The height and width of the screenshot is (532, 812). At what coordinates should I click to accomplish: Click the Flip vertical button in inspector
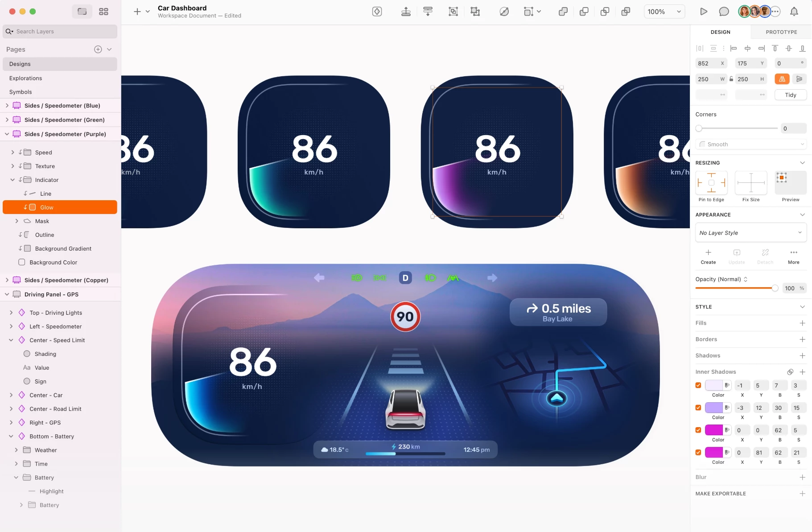click(x=800, y=79)
